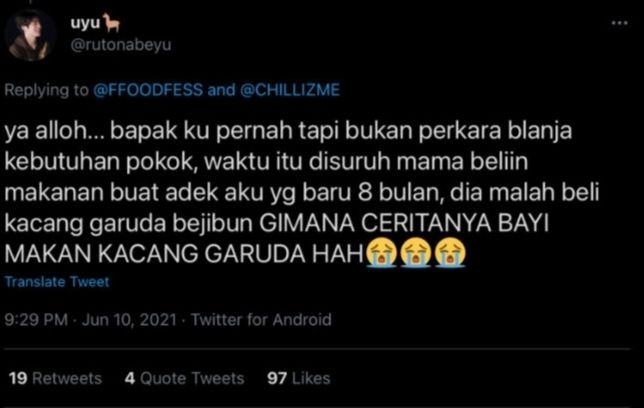Viewport: 644px width, 408px height.
Task: Click the Twitter for Android source label
Action: click(x=261, y=320)
